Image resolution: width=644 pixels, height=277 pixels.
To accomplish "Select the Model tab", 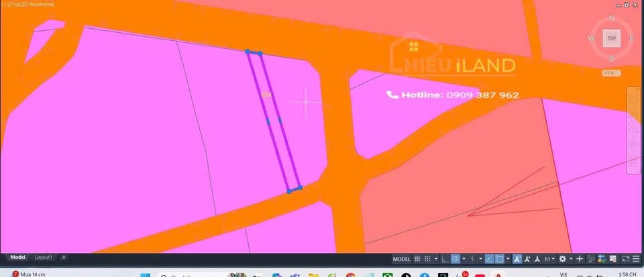I will [x=17, y=257].
